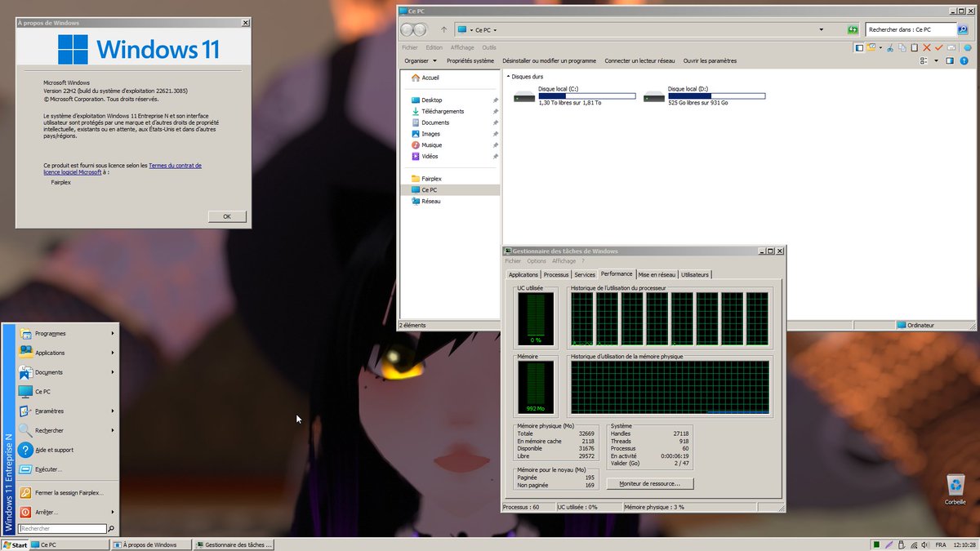Click the orange checkmark properties icon in Explorer
Viewport: 980px width, 551px height.
[x=939, y=48]
